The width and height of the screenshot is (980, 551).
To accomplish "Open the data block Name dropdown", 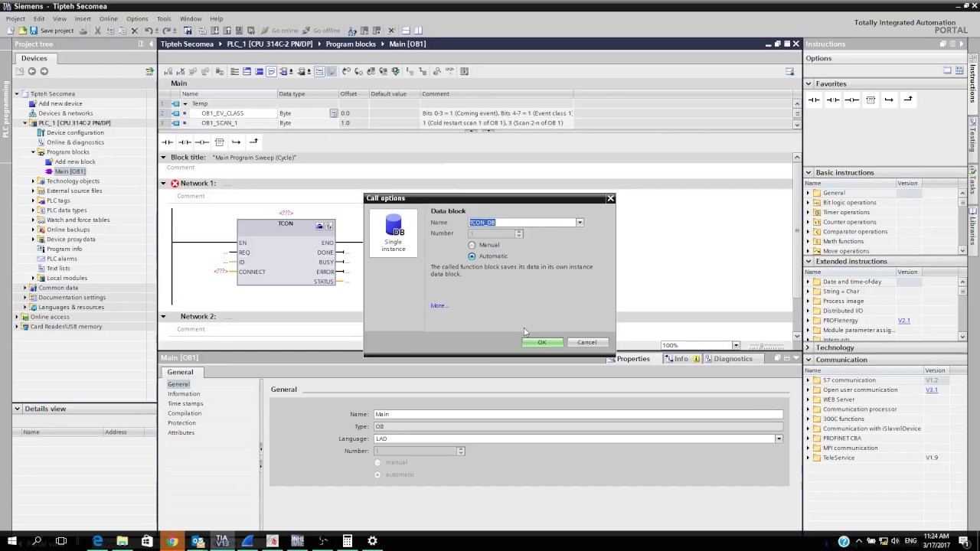I will pyautogui.click(x=580, y=223).
